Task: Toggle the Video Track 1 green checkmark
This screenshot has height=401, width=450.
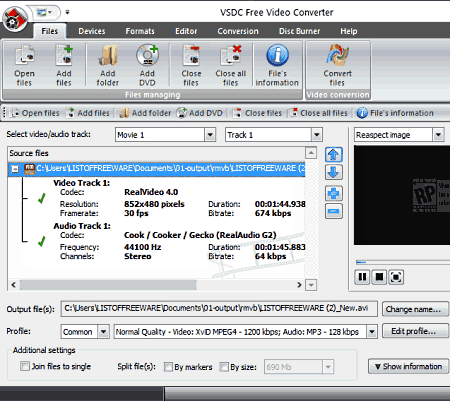Action: pos(42,199)
